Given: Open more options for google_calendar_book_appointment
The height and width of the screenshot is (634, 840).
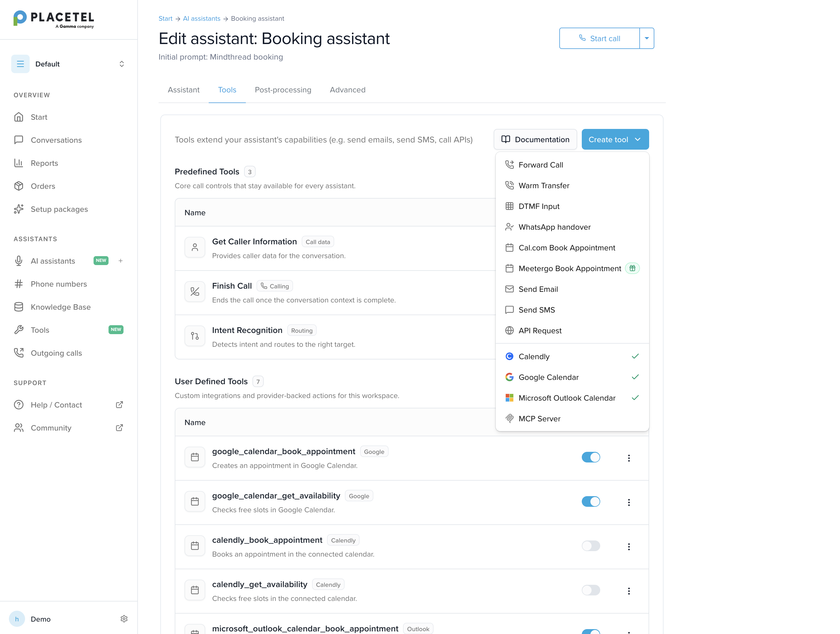Looking at the screenshot, I should [x=629, y=458].
